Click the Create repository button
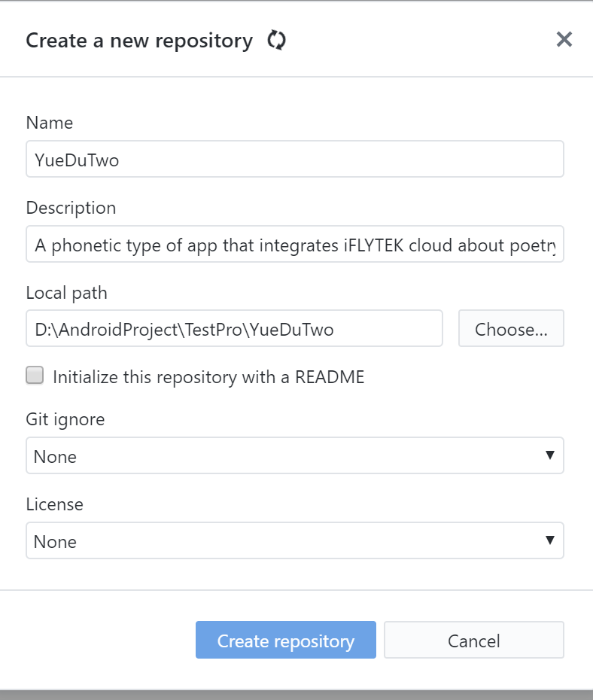The width and height of the screenshot is (593, 700). [x=285, y=640]
